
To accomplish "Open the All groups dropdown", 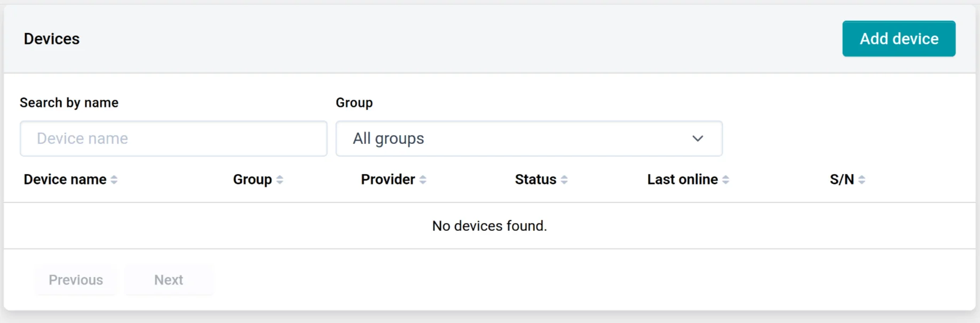I will pyautogui.click(x=528, y=139).
